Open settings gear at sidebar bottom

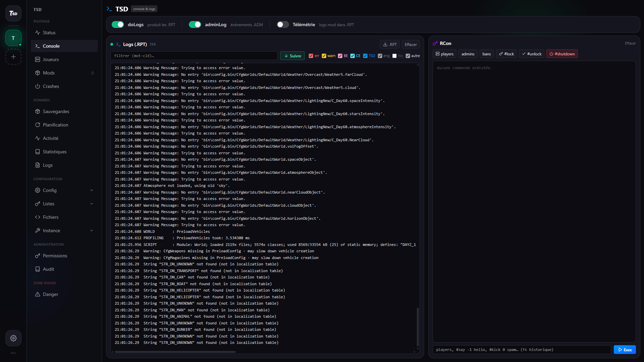13,338
